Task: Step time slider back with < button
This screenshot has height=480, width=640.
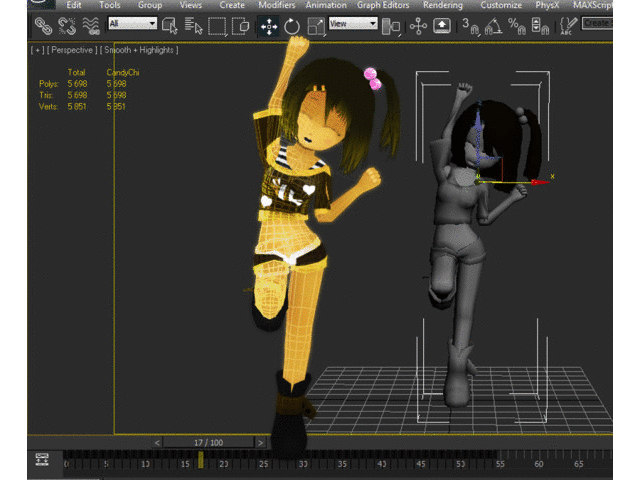Action: (157, 442)
